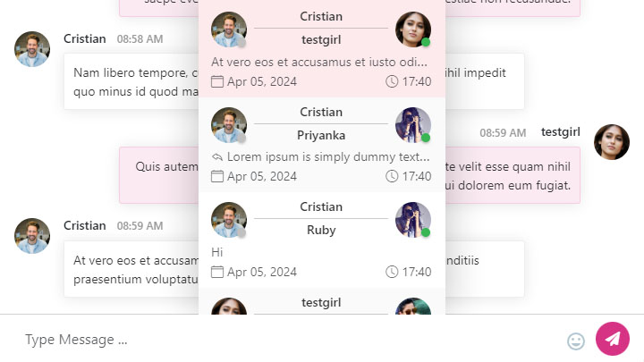Click calendar icon in Cristian-testgirl conversation
The height and width of the screenshot is (362, 644).
click(217, 81)
